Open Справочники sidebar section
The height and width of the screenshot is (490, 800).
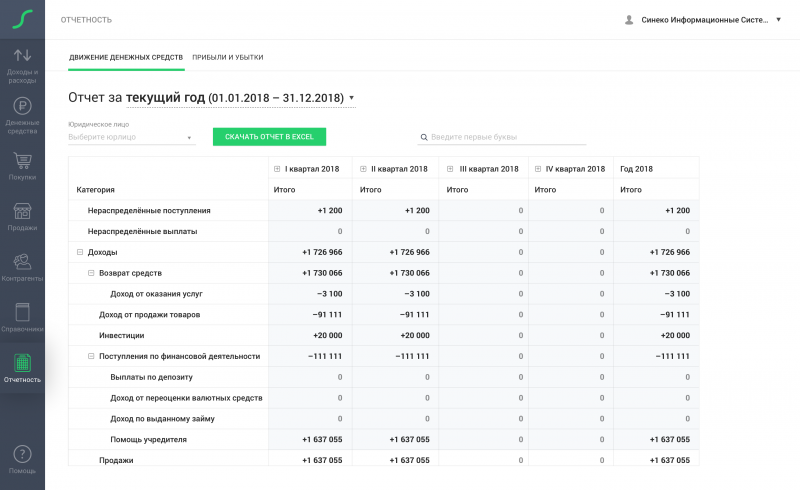[22, 318]
